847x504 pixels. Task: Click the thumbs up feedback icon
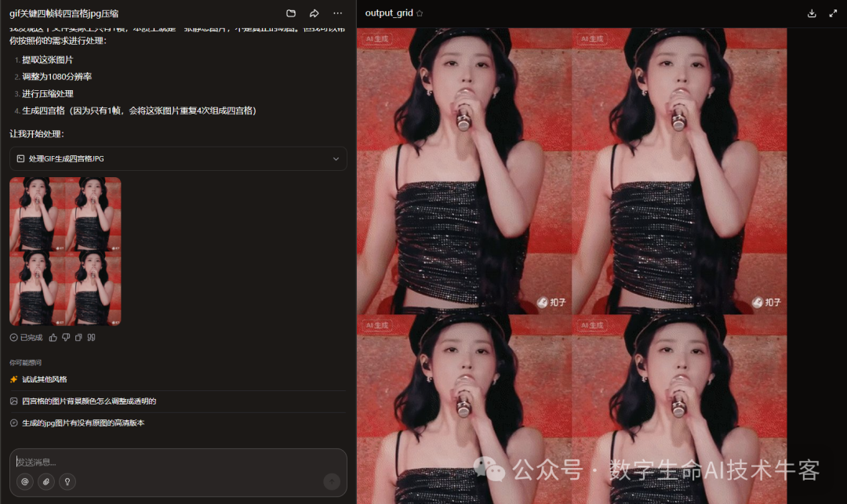click(53, 337)
